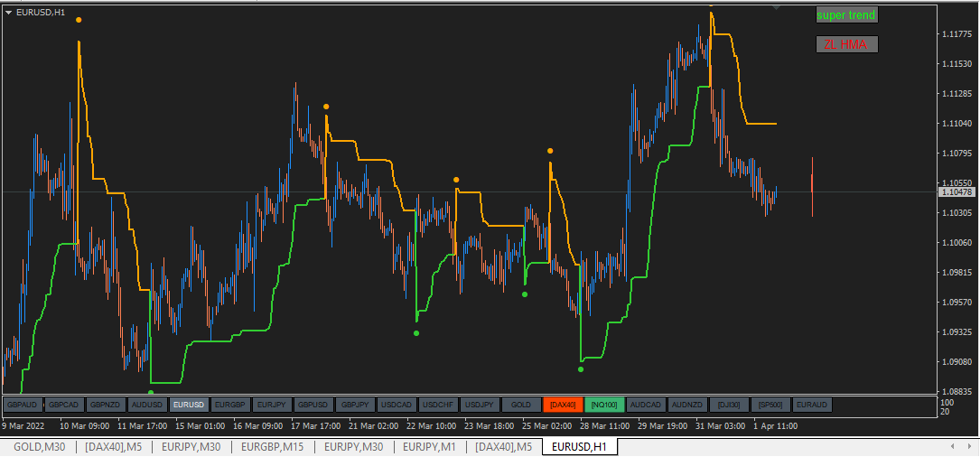Choose the GBPJPY symbol button

tap(355, 406)
